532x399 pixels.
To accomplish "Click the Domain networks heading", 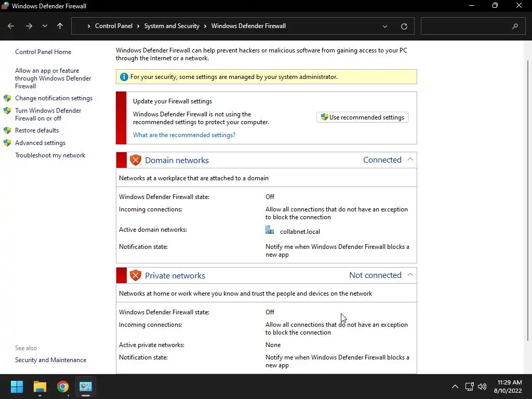I will coord(177,160).
